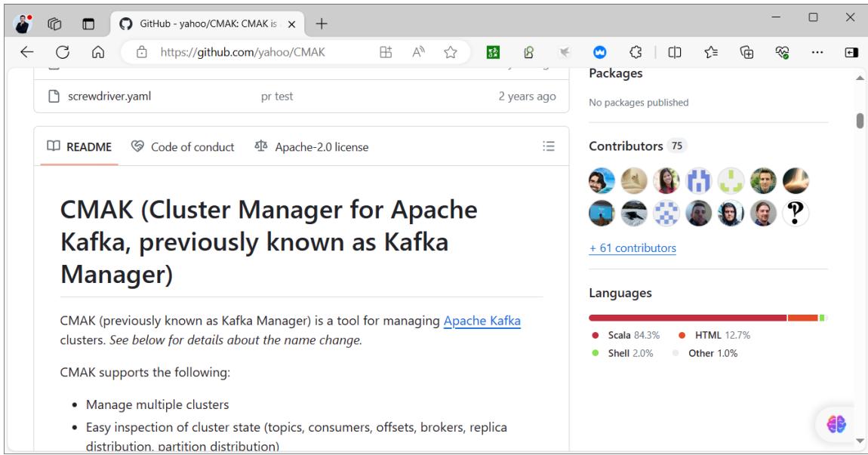868x455 pixels.
Task: Open the green leaf extension icon
Action: click(528, 52)
